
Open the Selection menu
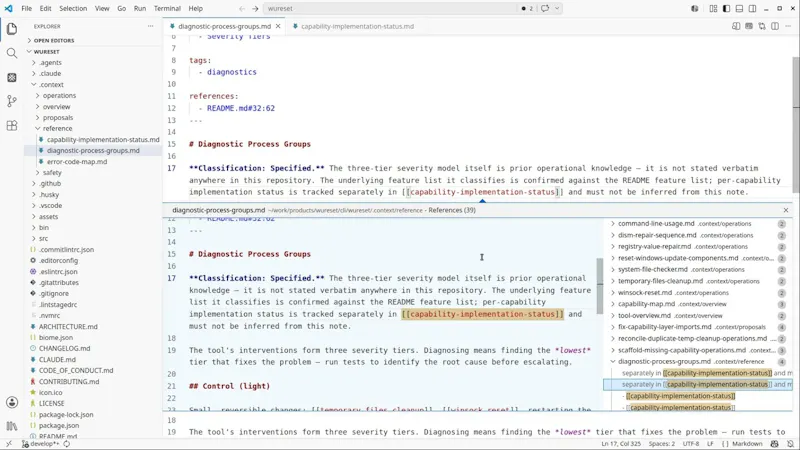[73, 8]
